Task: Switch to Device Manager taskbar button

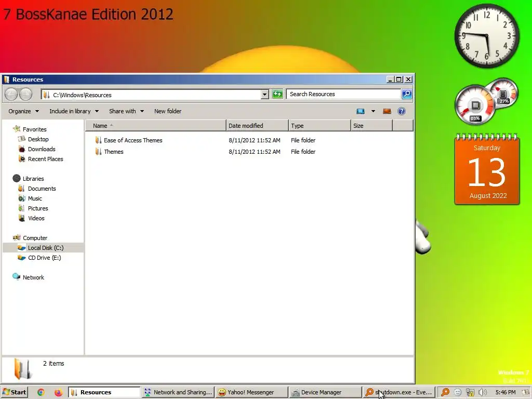Action: [x=325, y=392]
